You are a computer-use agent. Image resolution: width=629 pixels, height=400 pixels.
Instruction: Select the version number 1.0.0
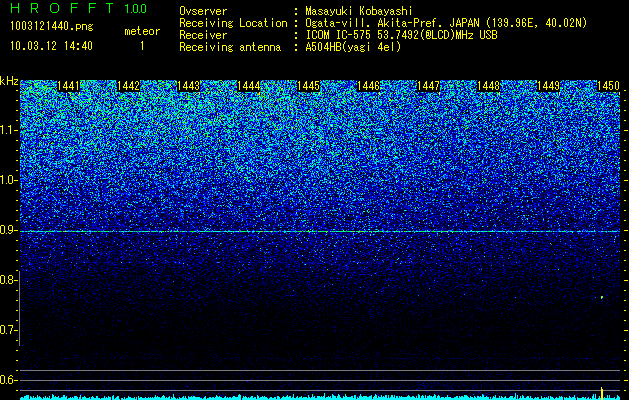[x=136, y=8]
